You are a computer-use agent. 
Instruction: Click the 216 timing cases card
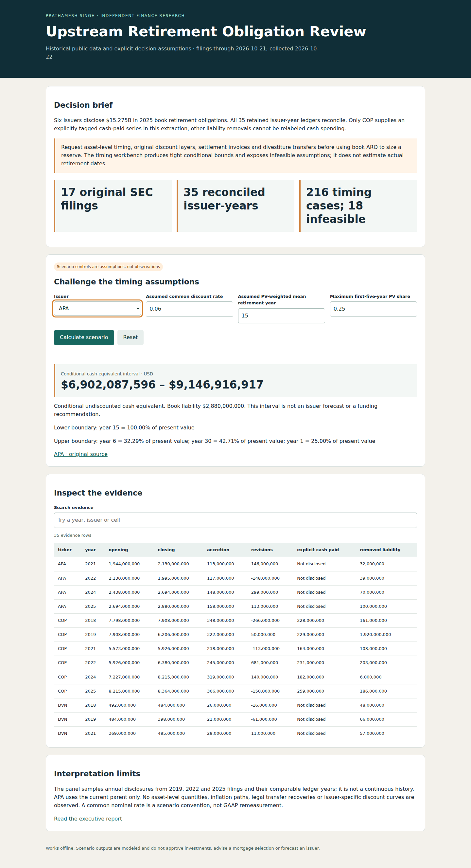tap(358, 206)
